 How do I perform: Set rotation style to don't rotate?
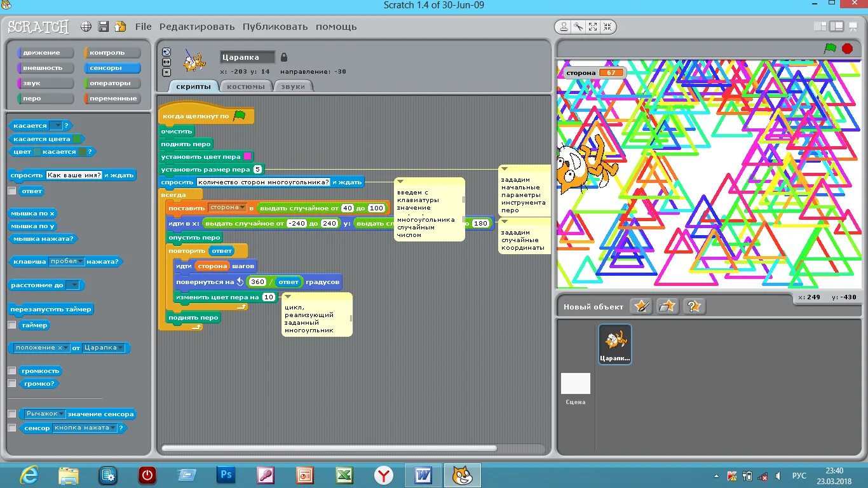tap(166, 72)
